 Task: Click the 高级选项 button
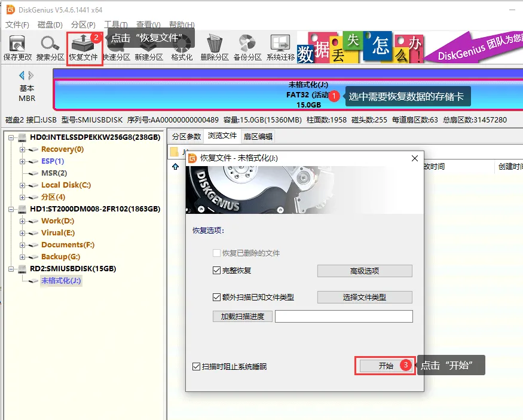[x=365, y=271]
